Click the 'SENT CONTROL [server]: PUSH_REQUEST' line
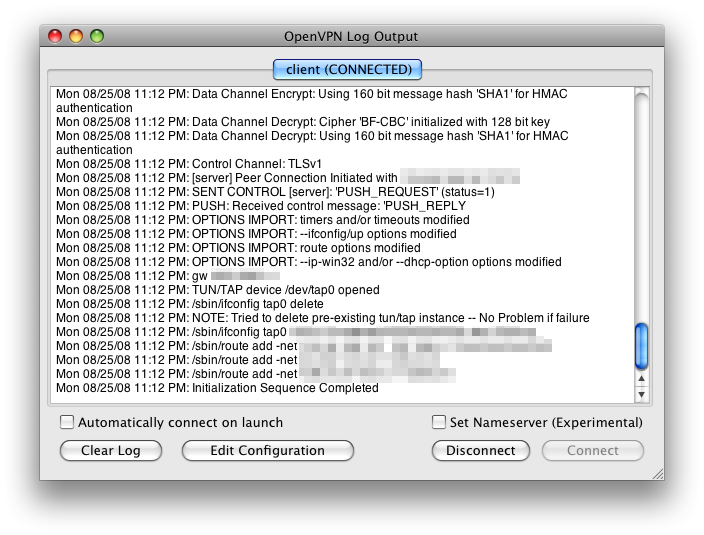This screenshot has width=704, height=535. 275,192
